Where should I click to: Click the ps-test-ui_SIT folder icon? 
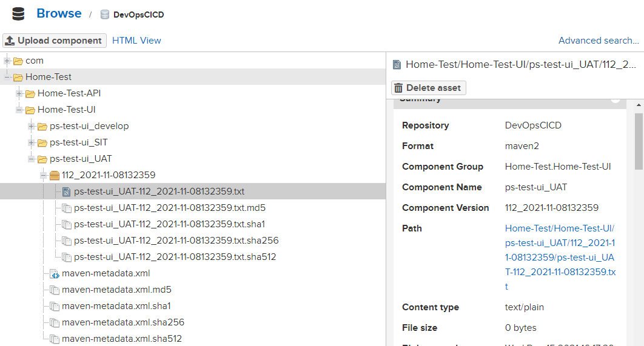(x=42, y=143)
